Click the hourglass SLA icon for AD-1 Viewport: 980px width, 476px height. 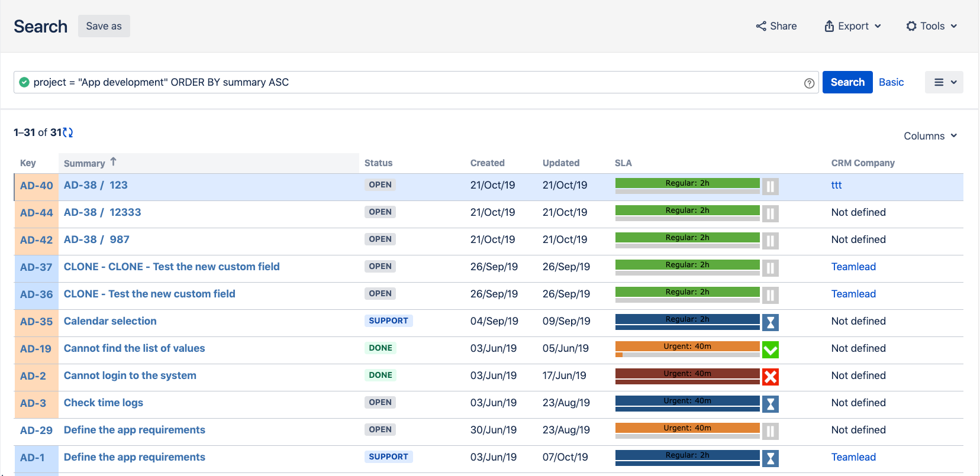coord(770,459)
